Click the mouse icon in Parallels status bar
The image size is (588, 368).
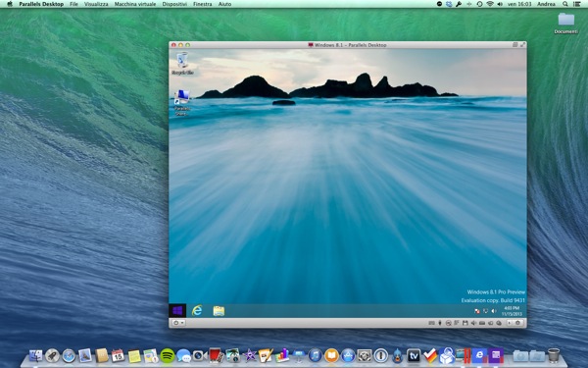440,323
